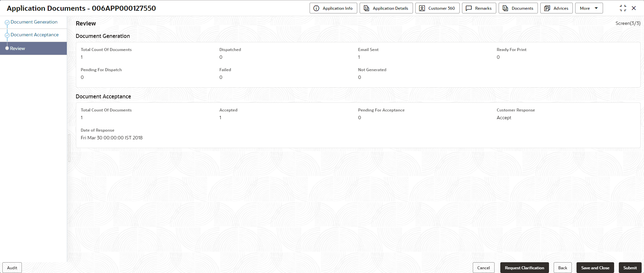Click the 'Pending For Dispatch' label
This screenshot has height=273, width=644.
click(x=101, y=70)
